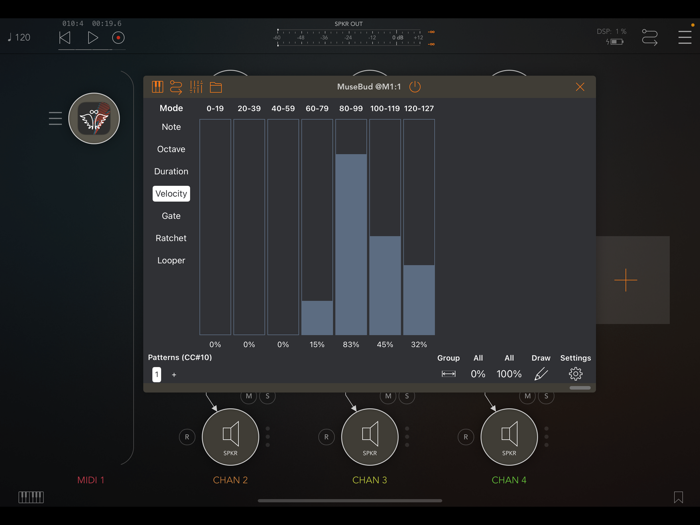700x525 pixels.
Task: Rewind to start
Action: pos(65,38)
